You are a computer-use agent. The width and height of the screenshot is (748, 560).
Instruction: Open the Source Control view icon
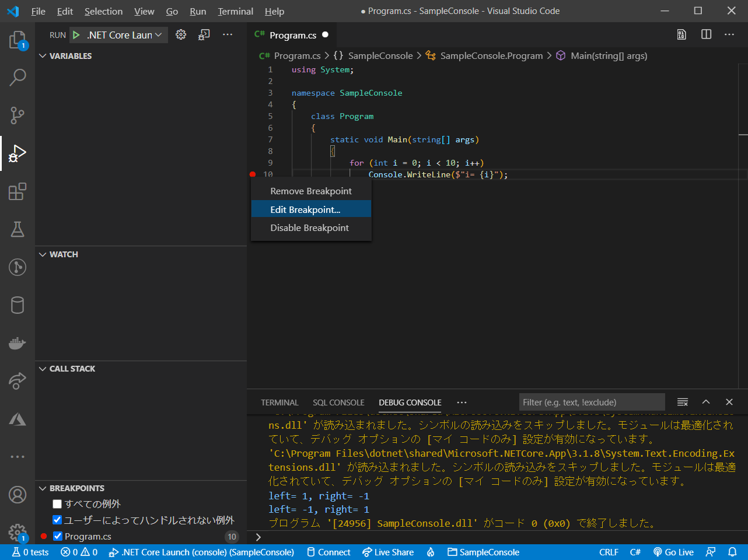(x=18, y=115)
